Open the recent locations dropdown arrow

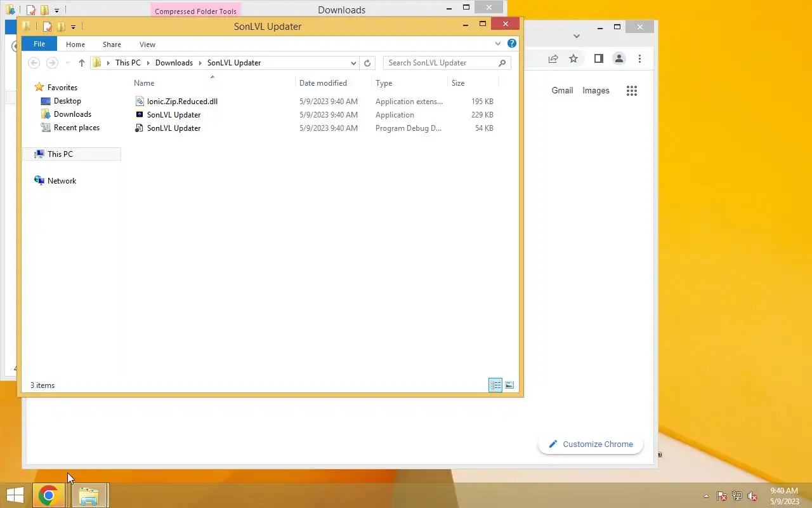[68, 63]
